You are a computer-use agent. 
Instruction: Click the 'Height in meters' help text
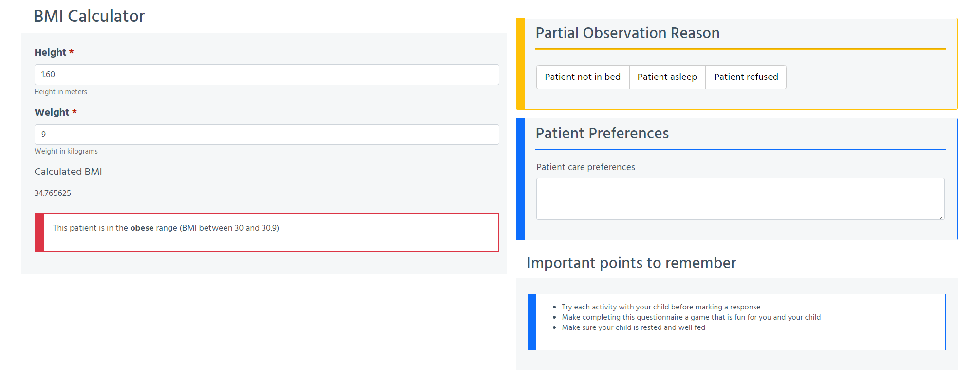[x=61, y=92]
